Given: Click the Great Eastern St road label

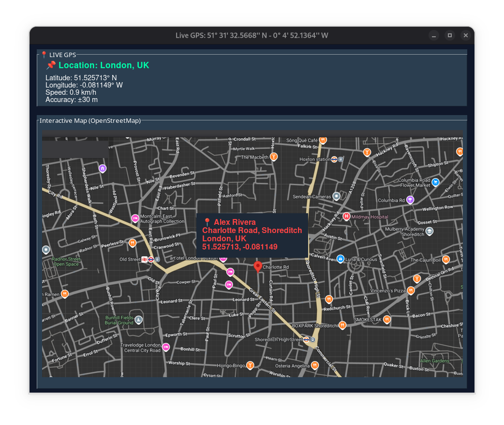Looking at the screenshot, I should (x=262, y=301).
